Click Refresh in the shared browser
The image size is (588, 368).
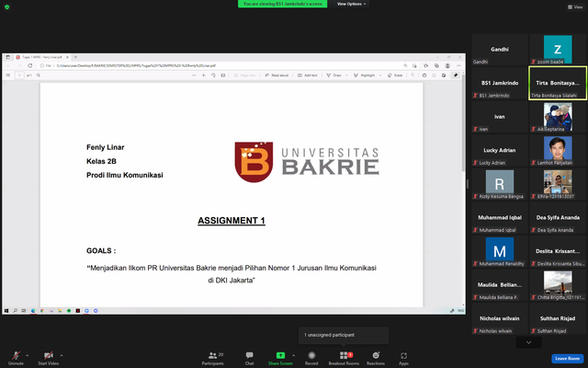(x=29, y=65)
